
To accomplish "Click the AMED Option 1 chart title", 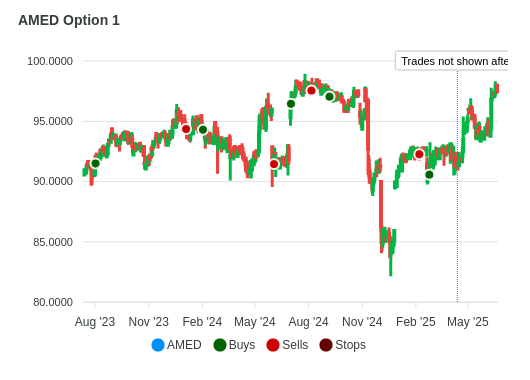I will tap(69, 20).
